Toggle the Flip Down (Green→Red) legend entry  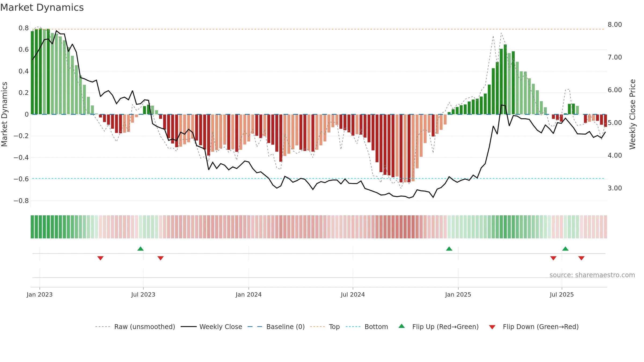click(534, 327)
